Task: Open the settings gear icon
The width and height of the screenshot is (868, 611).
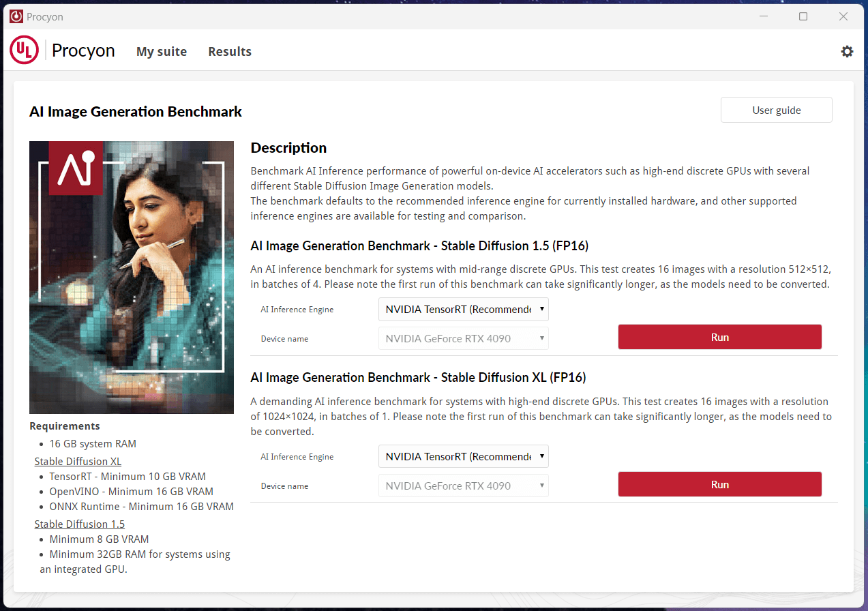Action: coord(847,51)
